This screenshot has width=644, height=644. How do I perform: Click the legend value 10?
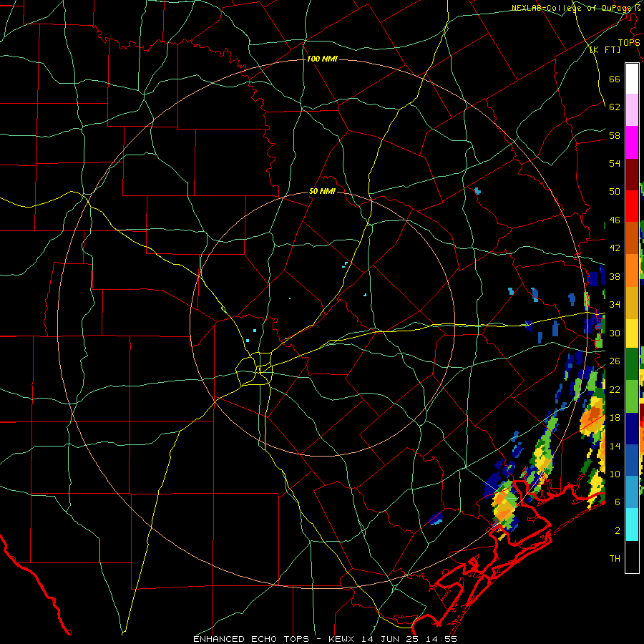point(615,474)
